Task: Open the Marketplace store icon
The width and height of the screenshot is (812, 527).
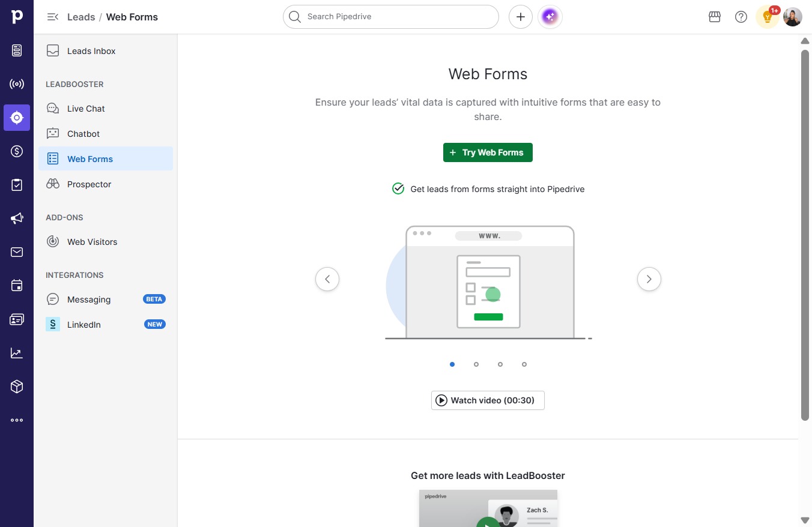Action: (x=715, y=17)
